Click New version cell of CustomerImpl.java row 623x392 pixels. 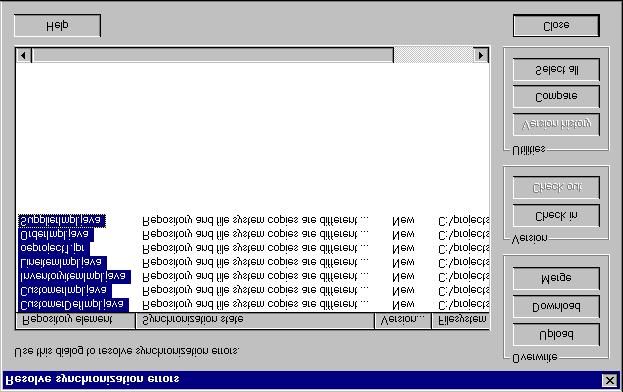click(403, 290)
